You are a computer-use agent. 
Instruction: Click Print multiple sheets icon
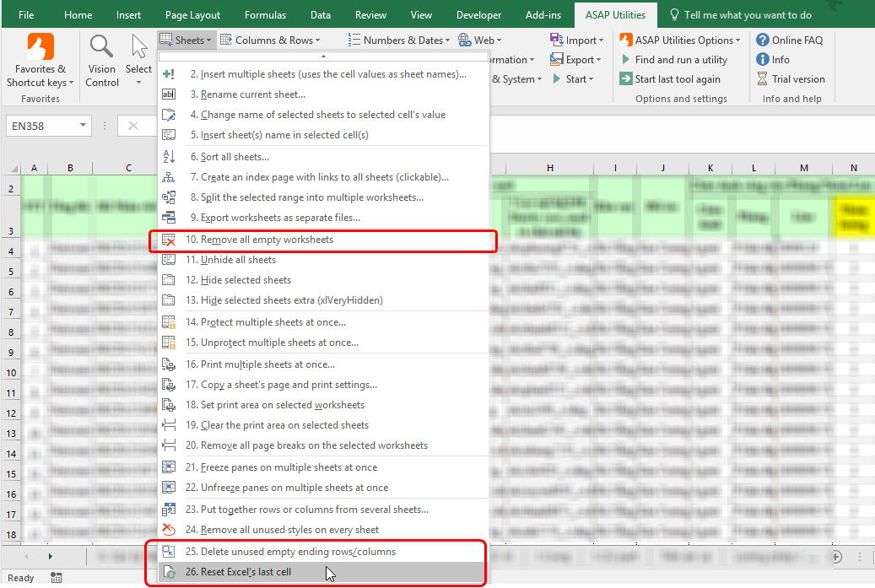pos(169,364)
